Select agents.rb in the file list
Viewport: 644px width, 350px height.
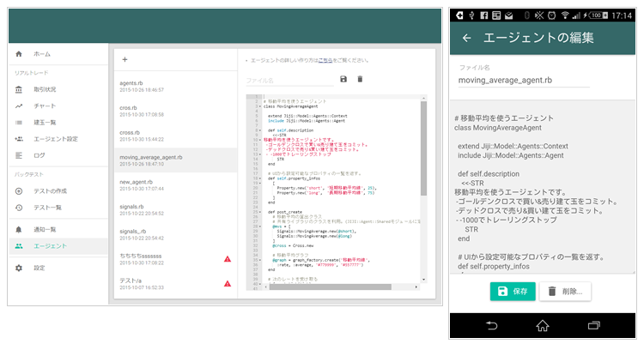175,86
